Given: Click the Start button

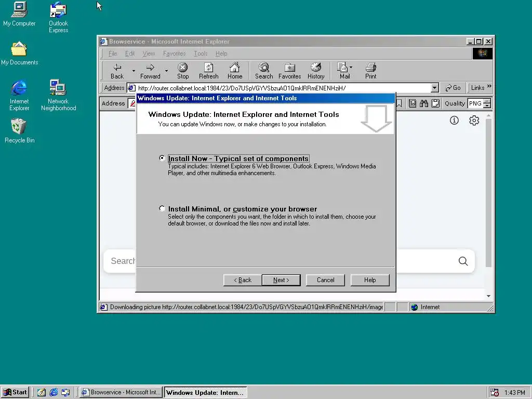Looking at the screenshot, I should [x=15, y=393].
